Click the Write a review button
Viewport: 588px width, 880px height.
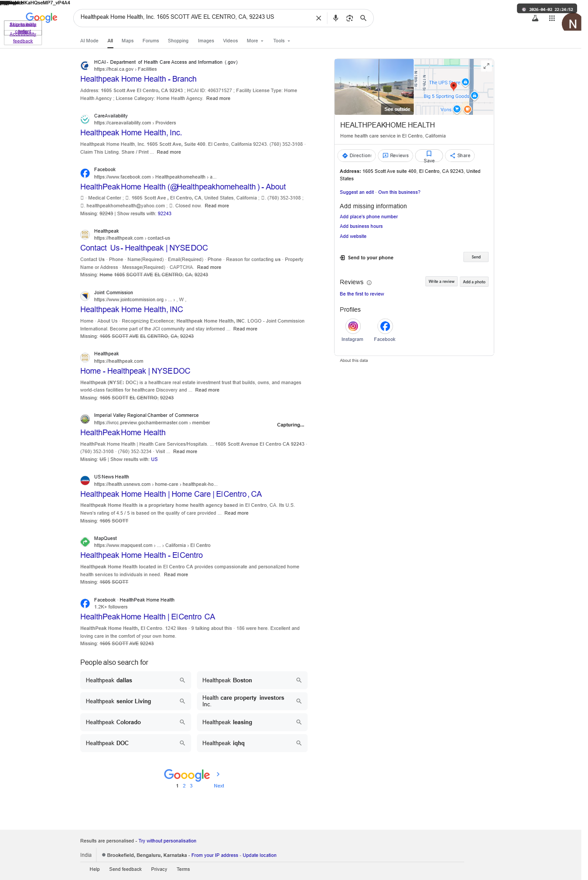[x=441, y=282]
